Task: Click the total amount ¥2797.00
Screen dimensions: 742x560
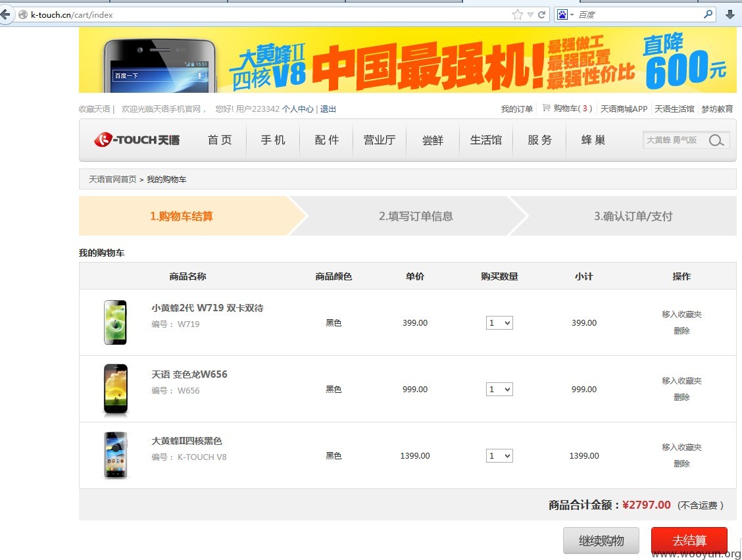Action: click(646, 505)
